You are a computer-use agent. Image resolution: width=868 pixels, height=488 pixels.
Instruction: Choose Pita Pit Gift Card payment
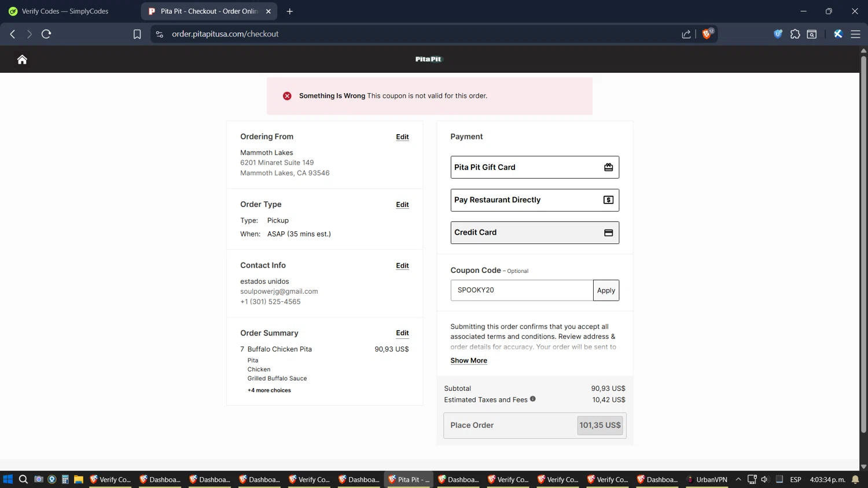click(x=535, y=167)
